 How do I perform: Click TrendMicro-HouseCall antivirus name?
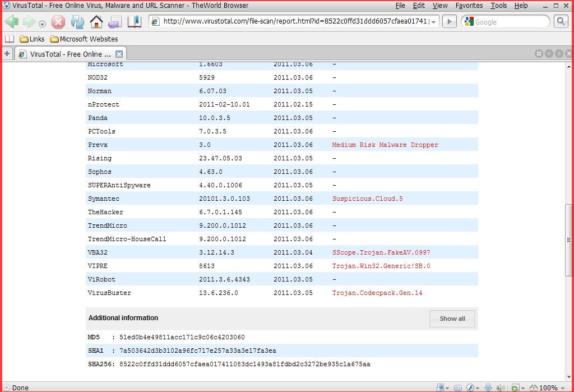pyautogui.click(x=127, y=239)
